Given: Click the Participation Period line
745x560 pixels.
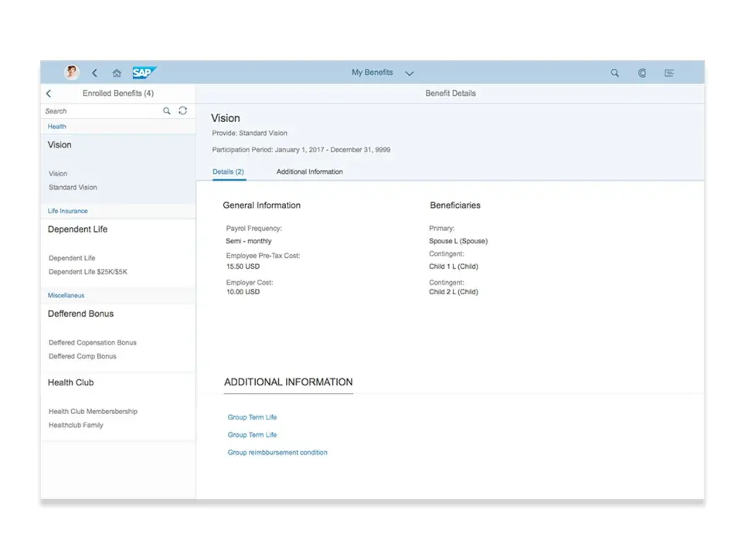Looking at the screenshot, I should (301, 150).
